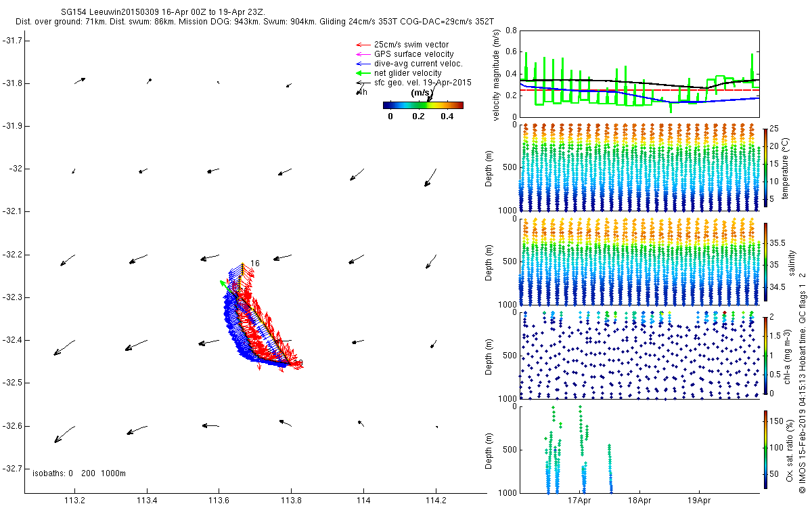Click the 19Apr date tick label
The image size is (812, 508).
pos(699,502)
